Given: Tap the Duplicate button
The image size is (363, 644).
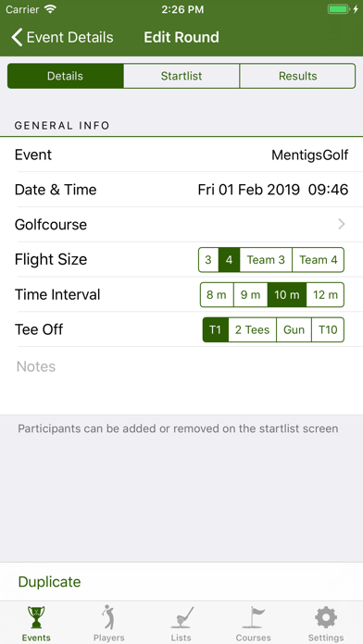Looking at the screenshot, I should click(x=49, y=582).
